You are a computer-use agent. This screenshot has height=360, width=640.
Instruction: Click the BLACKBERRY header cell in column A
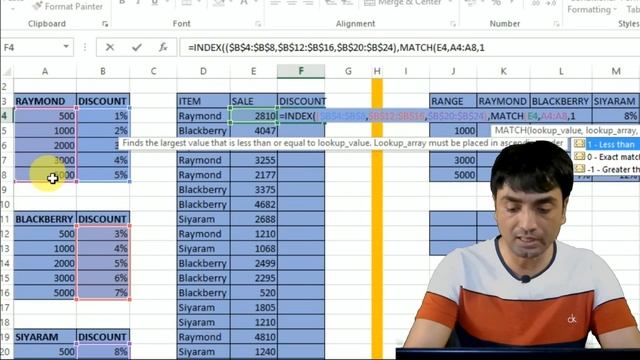click(x=45, y=219)
